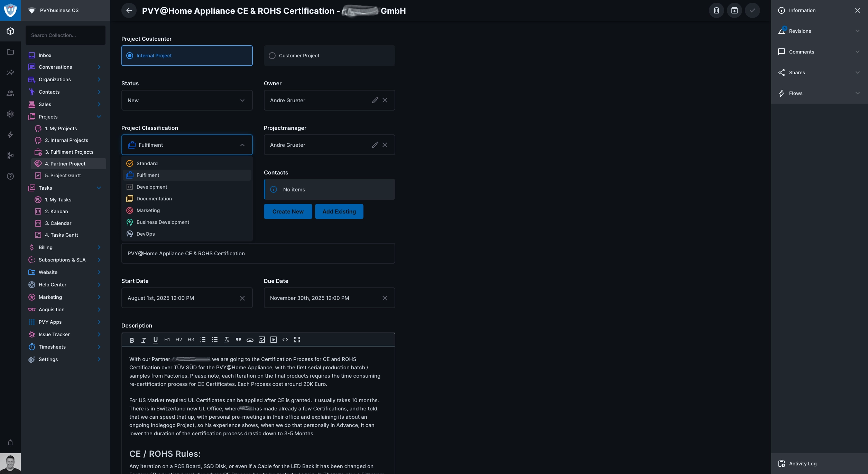Choose Marketing classification option
The image size is (868, 474).
click(187, 210)
